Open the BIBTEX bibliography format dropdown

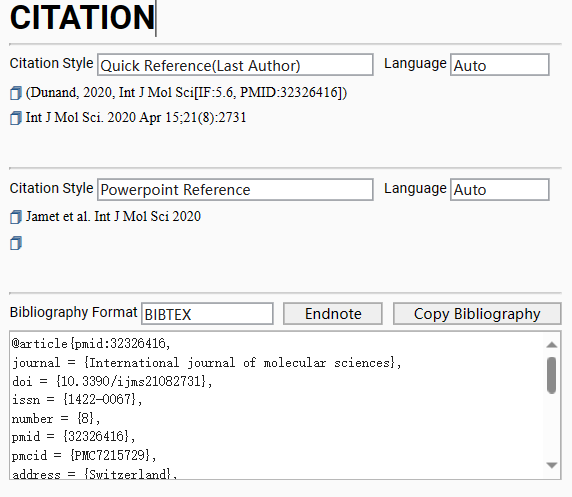pyautogui.click(x=207, y=314)
